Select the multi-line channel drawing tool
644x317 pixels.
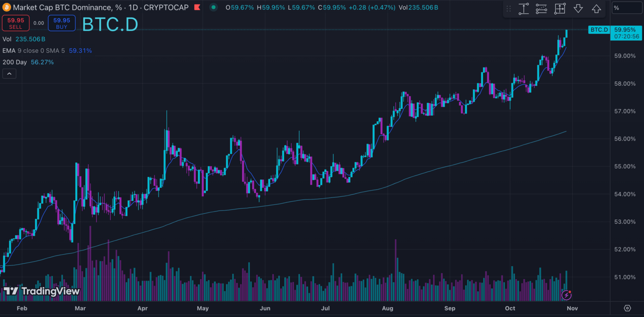click(542, 8)
